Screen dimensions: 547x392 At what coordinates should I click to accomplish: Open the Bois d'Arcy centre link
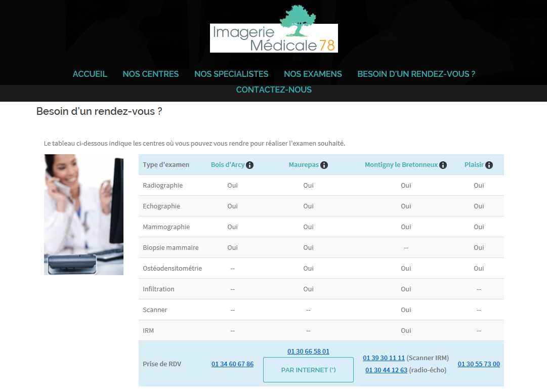click(x=227, y=164)
